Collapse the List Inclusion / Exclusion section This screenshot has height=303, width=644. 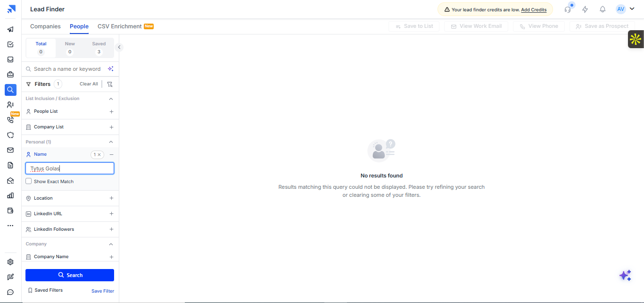tap(111, 99)
